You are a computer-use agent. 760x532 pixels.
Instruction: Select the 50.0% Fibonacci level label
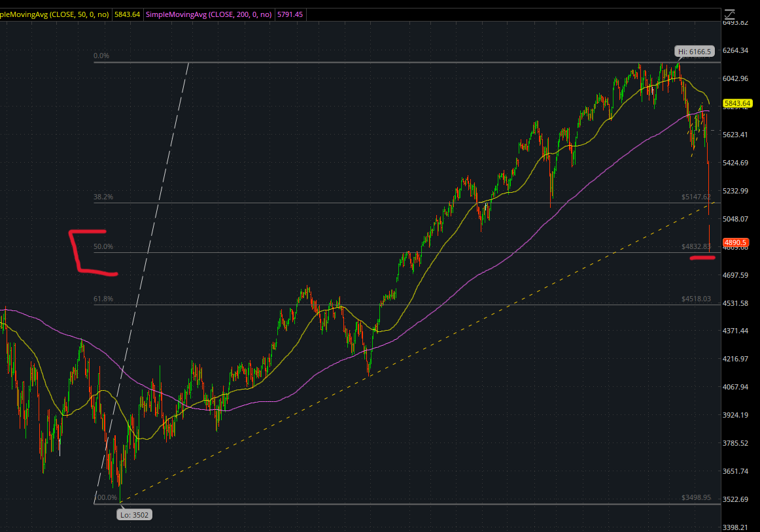pyautogui.click(x=103, y=246)
